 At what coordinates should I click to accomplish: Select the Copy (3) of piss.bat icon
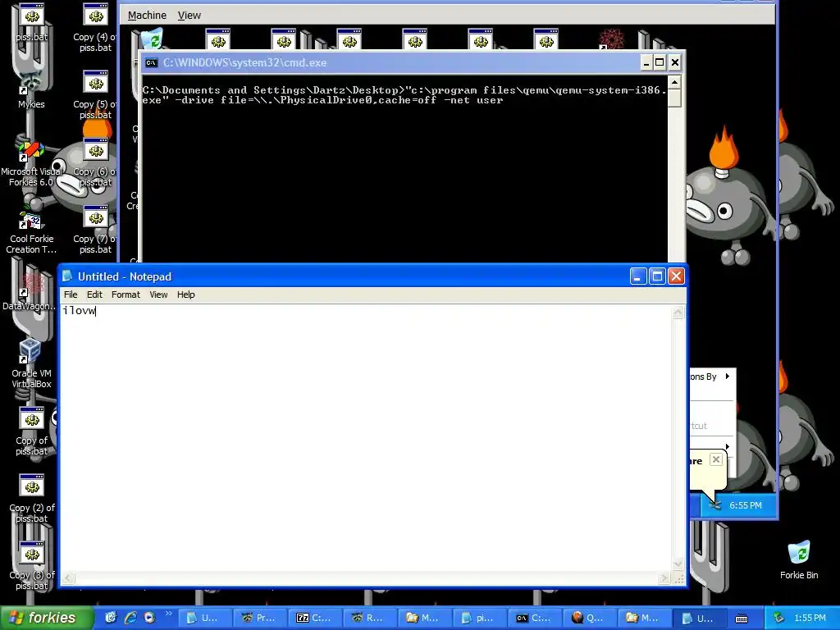click(x=32, y=566)
